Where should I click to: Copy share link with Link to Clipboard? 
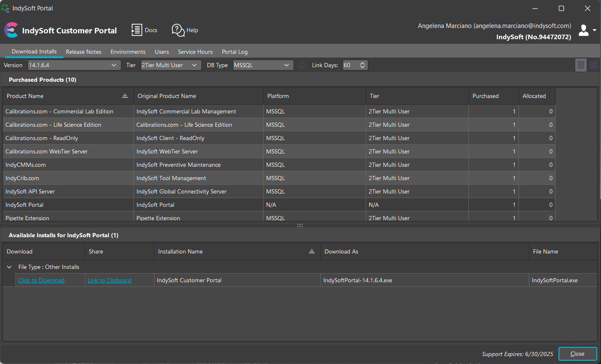click(109, 280)
